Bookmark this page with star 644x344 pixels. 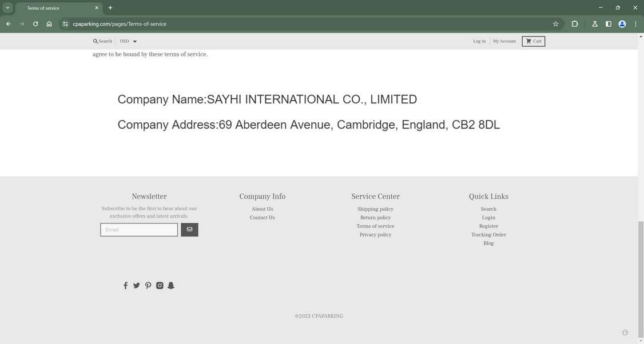pyautogui.click(x=556, y=24)
